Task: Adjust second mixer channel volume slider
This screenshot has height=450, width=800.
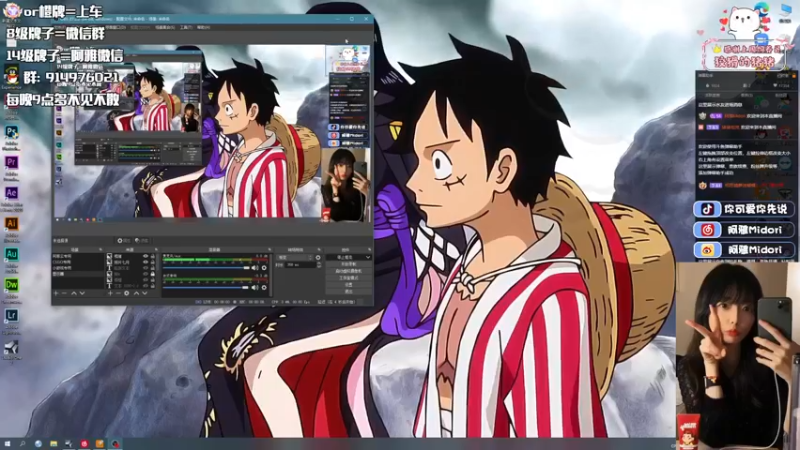Action: 206,288
